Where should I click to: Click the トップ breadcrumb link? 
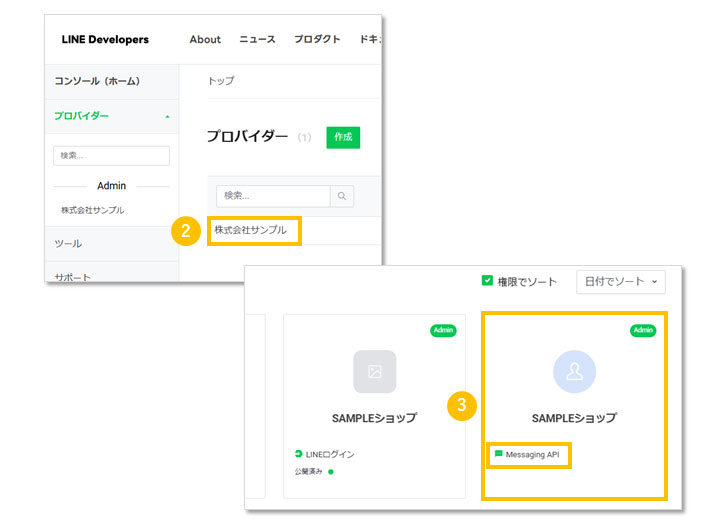tap(220, 81)
